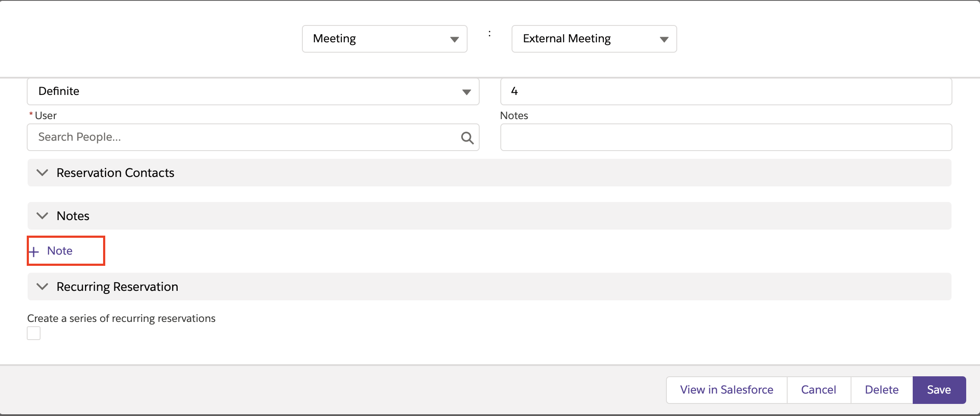The width and height of the screenshot is (980, 416).
Task: Open View in Salesforce
Action: tap(726, 390)
